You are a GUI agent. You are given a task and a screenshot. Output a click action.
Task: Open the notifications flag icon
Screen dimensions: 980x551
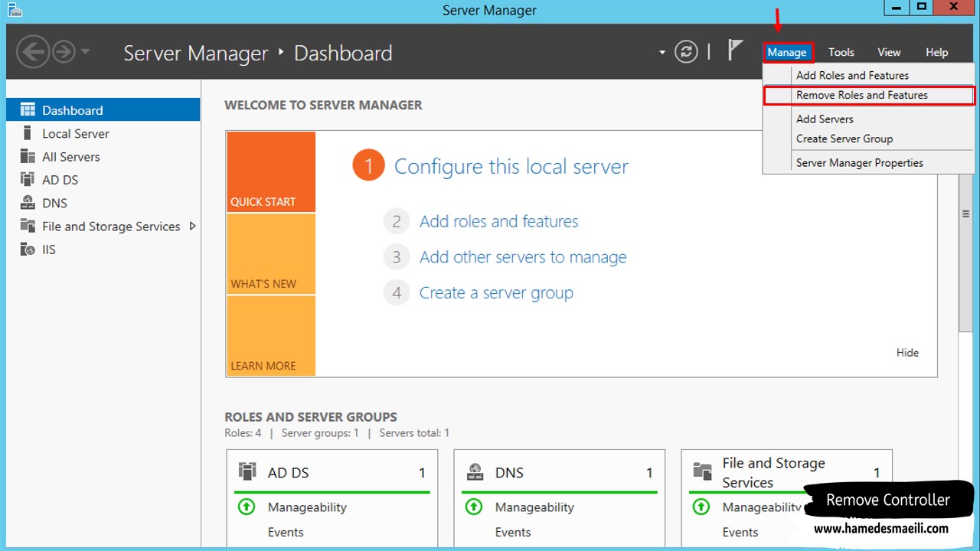point(735,51)
